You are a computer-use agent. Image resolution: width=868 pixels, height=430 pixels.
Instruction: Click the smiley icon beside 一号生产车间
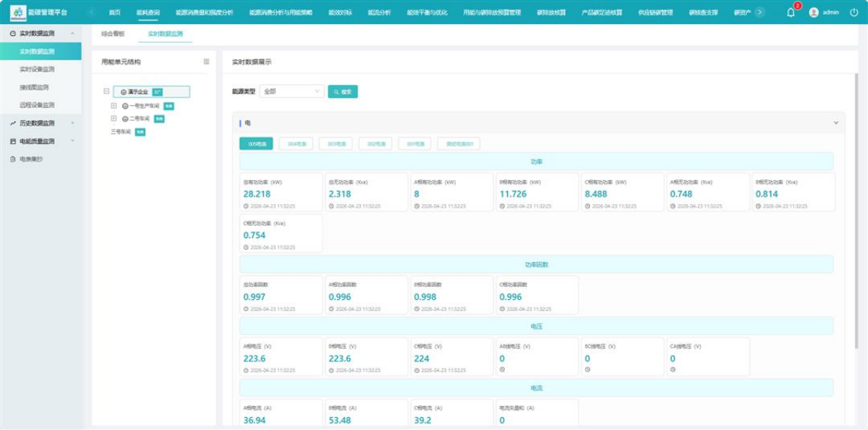(x=125, y=105)
